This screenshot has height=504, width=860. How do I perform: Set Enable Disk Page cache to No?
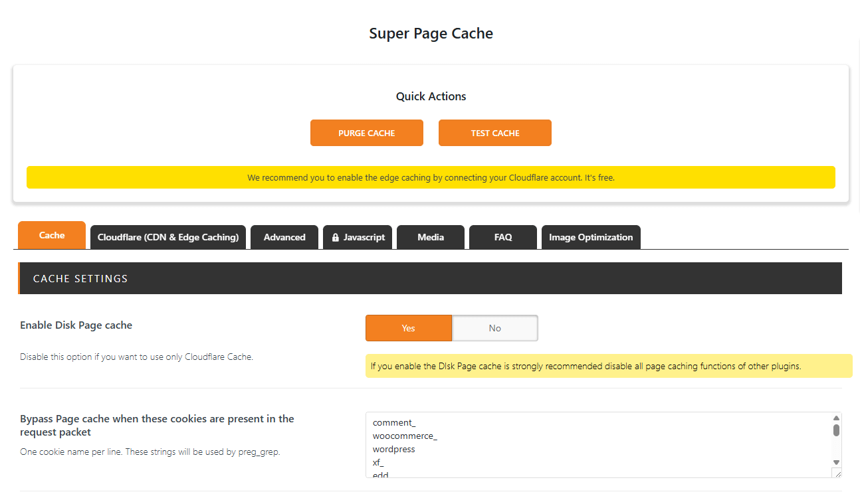[x=495, y=328]
